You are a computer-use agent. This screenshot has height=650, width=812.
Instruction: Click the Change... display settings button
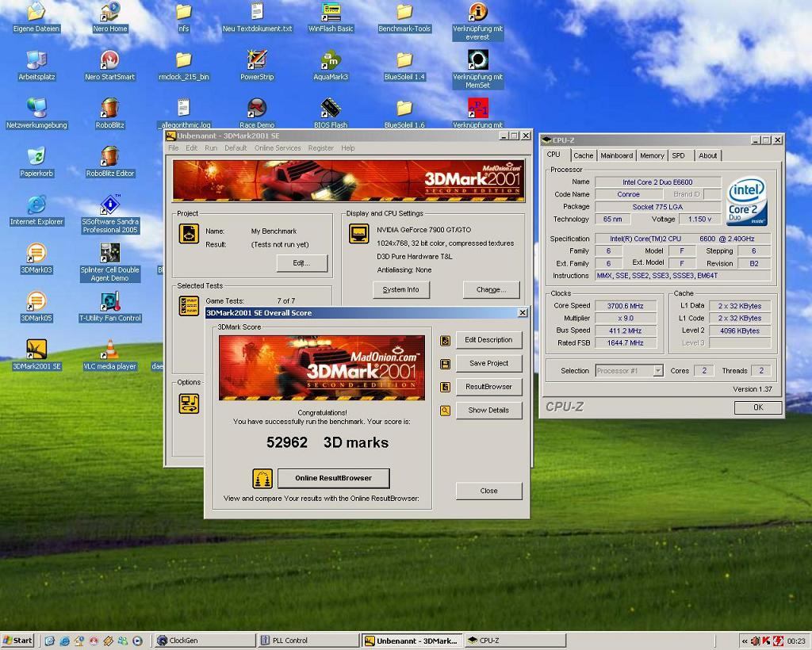point(491,290)
